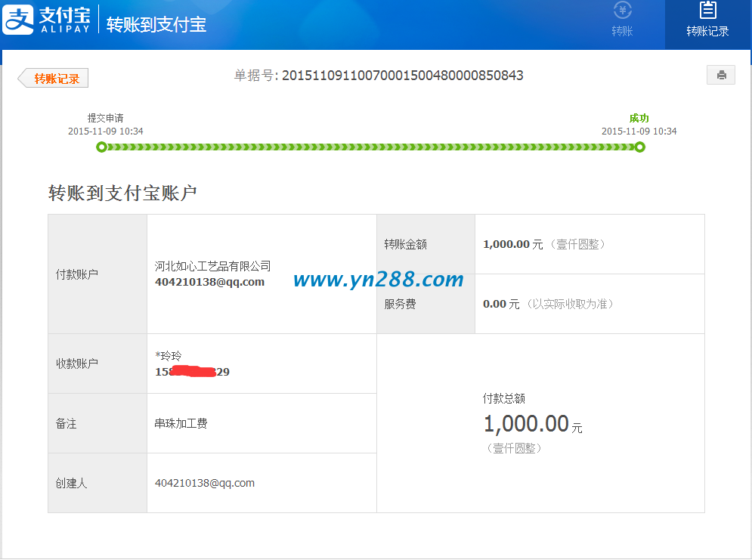
Task: Click the printer icon to print the receipt
Action: tap(720, 74)
